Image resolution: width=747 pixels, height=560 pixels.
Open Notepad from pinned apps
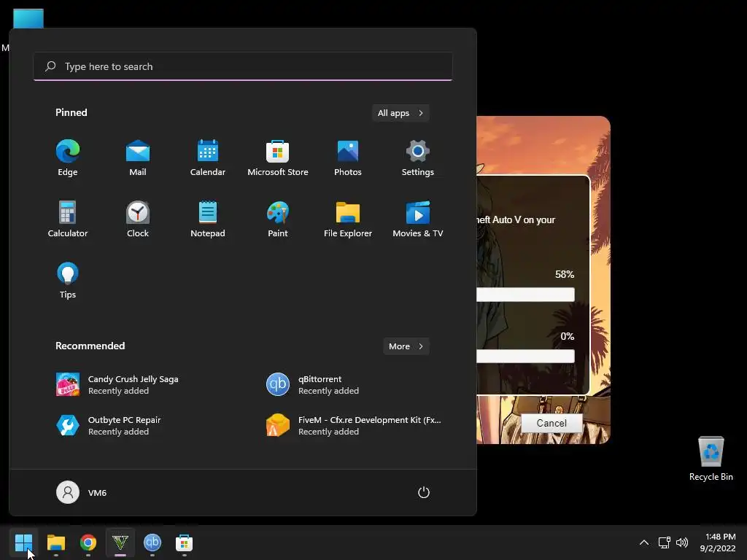click(208, 219)
